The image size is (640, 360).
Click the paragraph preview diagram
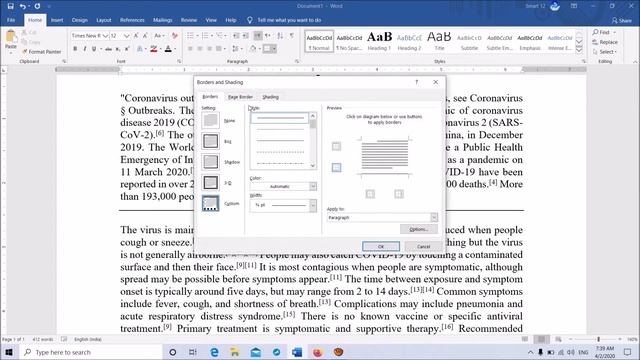(384, 158)
